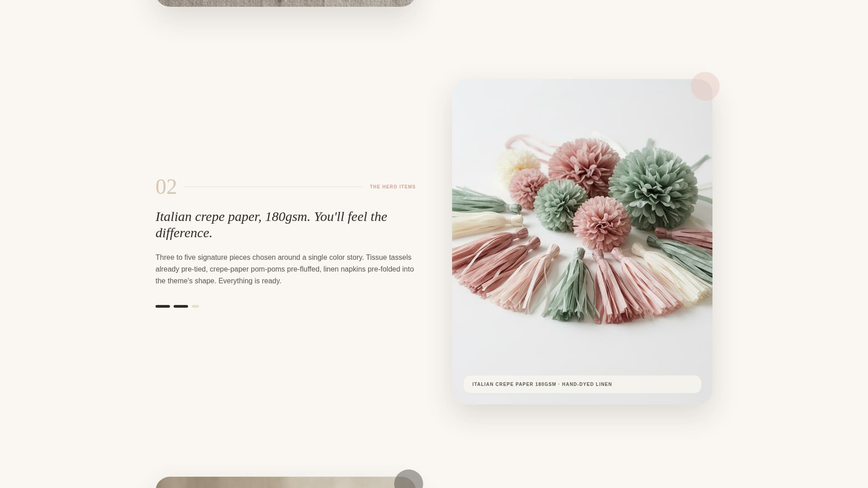Select the first dark progress dash
This screenshot has height=488, width=868.
tap(163, 306)
